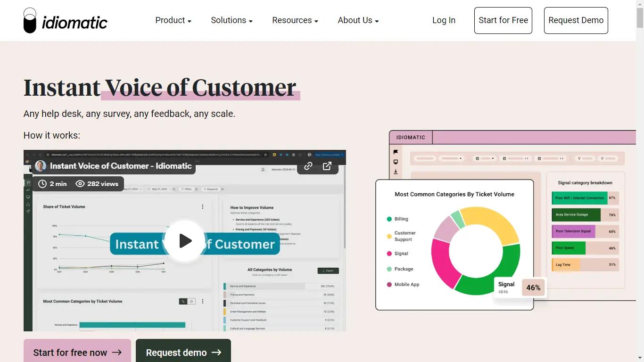This screenshot has width=644, height=362.
Task: Click the Log In link
Action: [444, 20]
